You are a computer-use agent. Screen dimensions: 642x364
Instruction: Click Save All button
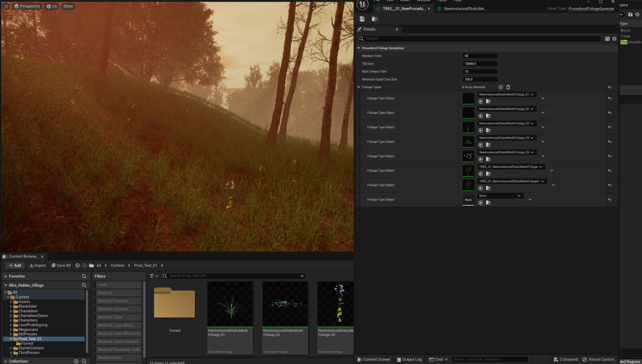point(61,265)
